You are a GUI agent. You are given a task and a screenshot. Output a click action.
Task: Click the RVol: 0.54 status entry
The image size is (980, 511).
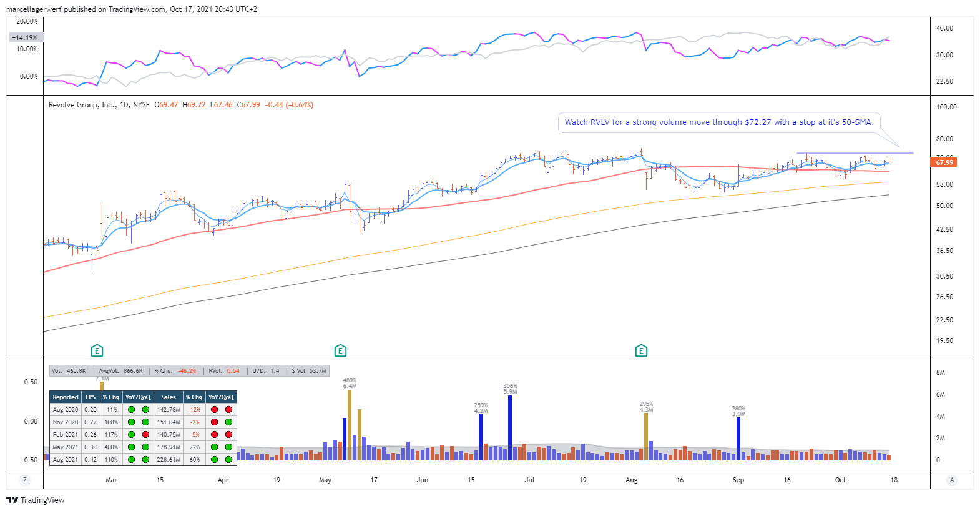[x=224, y=371]
